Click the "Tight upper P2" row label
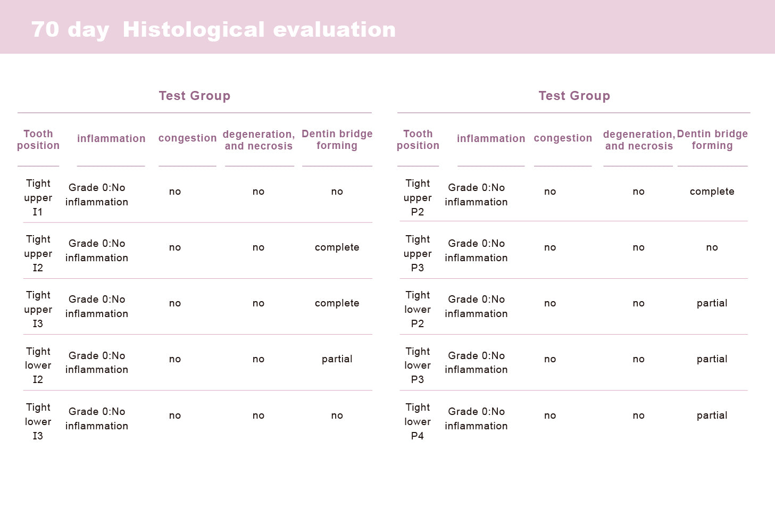The image size is (775, 532). click(x=418, y=197)
